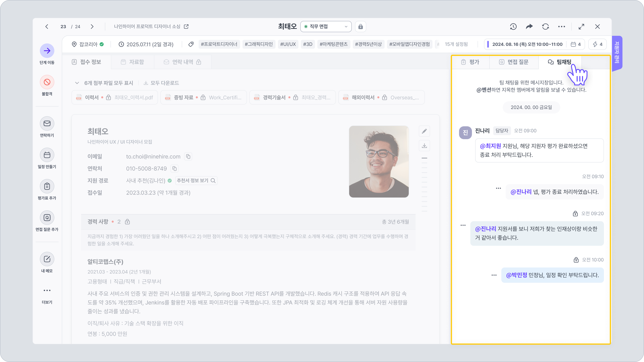Open the 직무 면접 stage dropdown

pos(326,27)
